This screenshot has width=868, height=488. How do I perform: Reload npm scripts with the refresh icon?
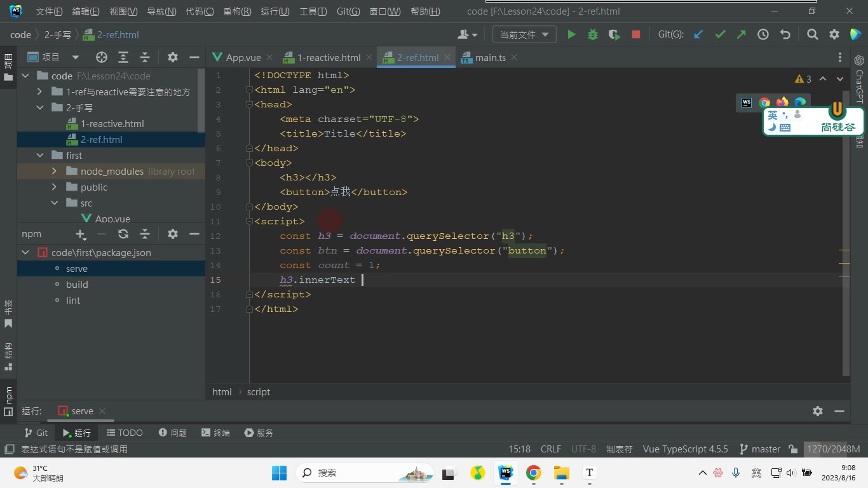(x=123, y=234)
